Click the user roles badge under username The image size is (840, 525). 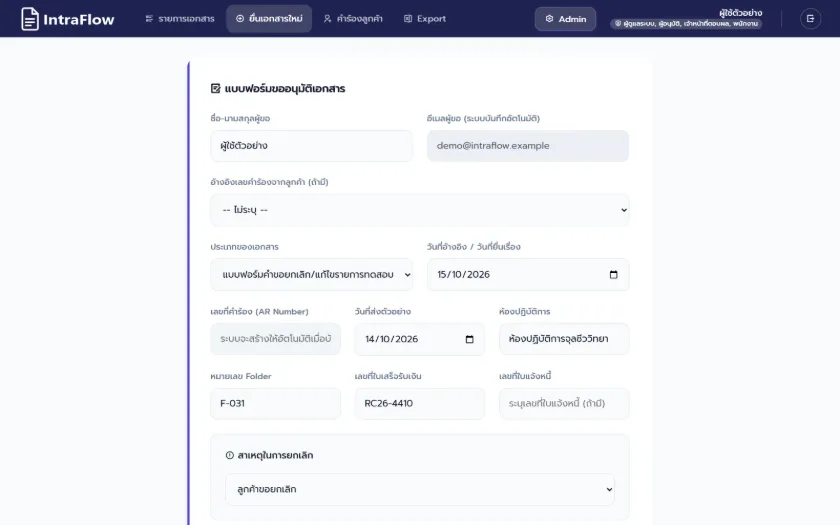pos(686,24)
